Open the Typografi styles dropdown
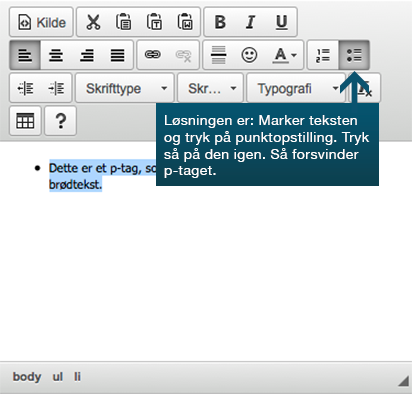Image resolution: width=412 pixels, height=394 pixels. (296, 88)
